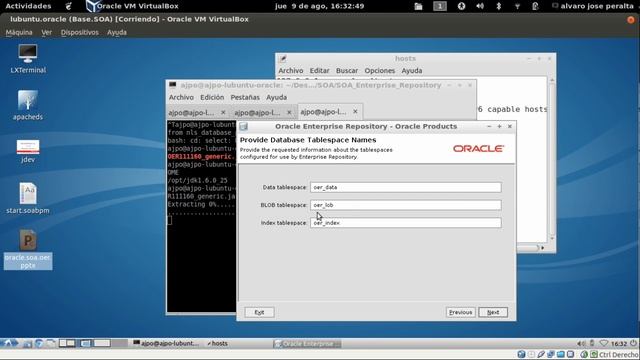
Task: Open host clock and calendar menu
Action: click(x=319, y=6)
